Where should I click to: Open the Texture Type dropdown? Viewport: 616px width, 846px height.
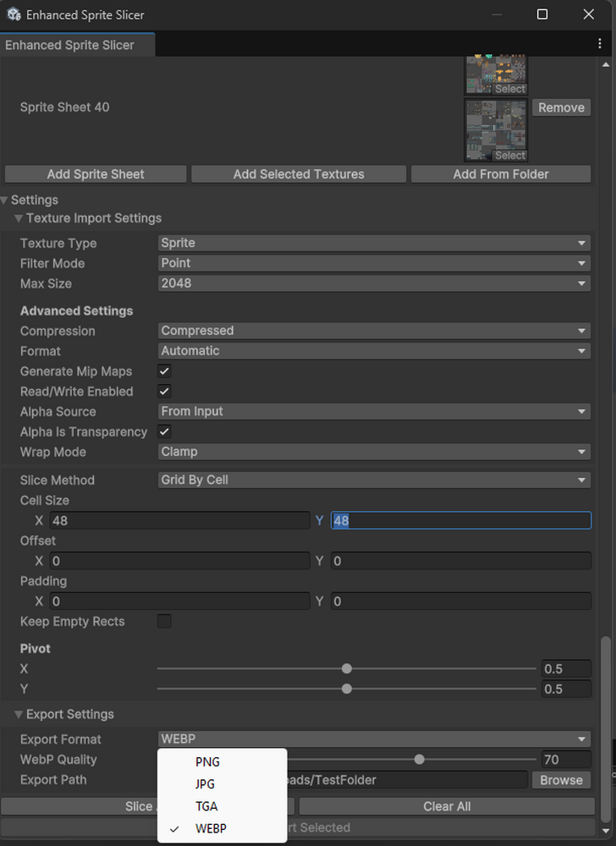tap(372, 243)
